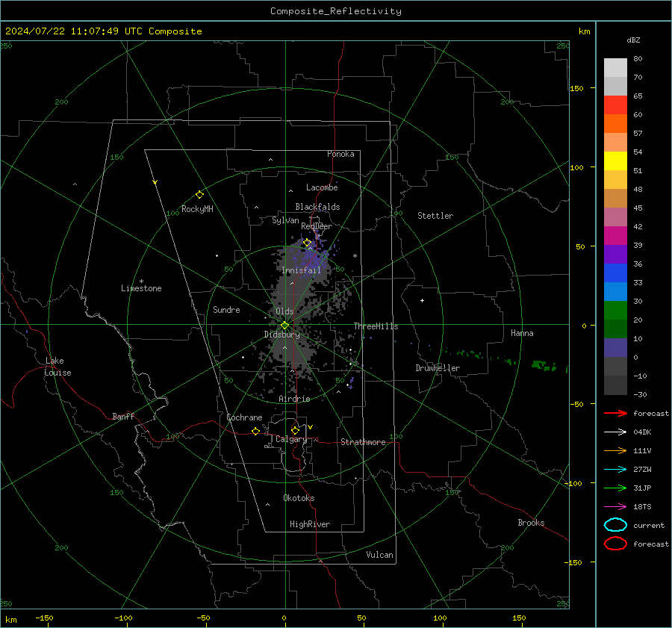Click the white 04DK arrow icon
The width and height of the screenshot is (672, 628).
point(615,432)
